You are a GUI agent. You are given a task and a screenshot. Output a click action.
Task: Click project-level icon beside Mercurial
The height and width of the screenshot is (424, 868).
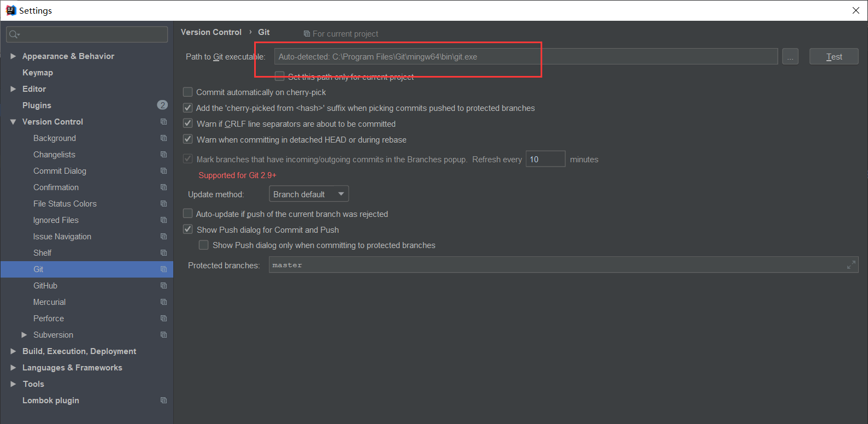[x=163, y=302]
